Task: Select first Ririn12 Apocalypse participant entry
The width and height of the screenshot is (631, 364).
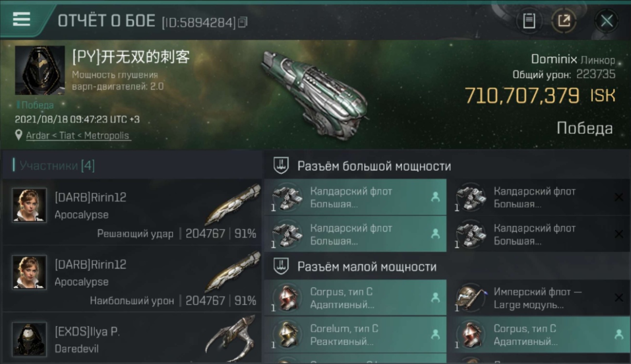Action: click(132, 212)
